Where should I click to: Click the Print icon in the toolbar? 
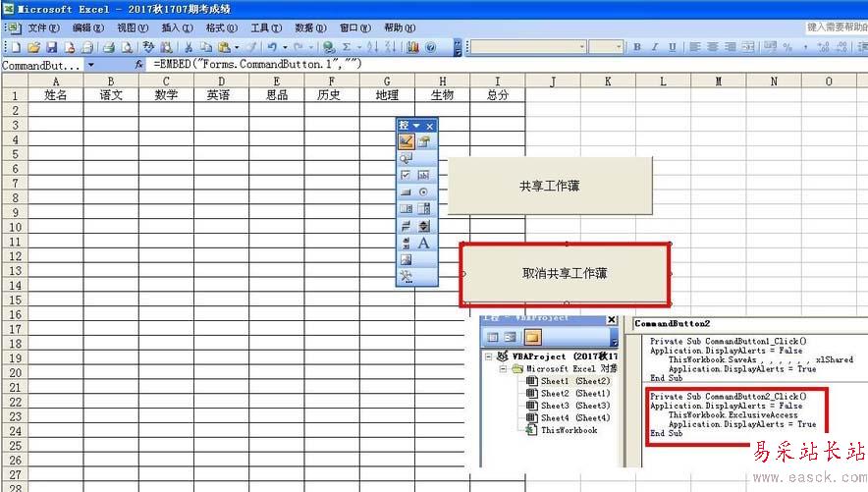(109, 47)
